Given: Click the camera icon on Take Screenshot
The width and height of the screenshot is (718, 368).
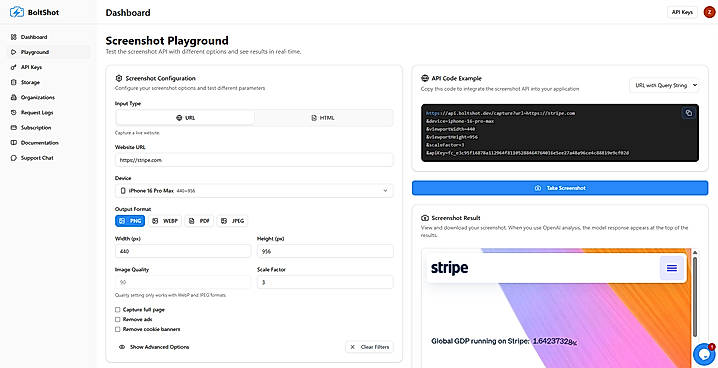Looking at the screenshot, I should pos(538,188).
